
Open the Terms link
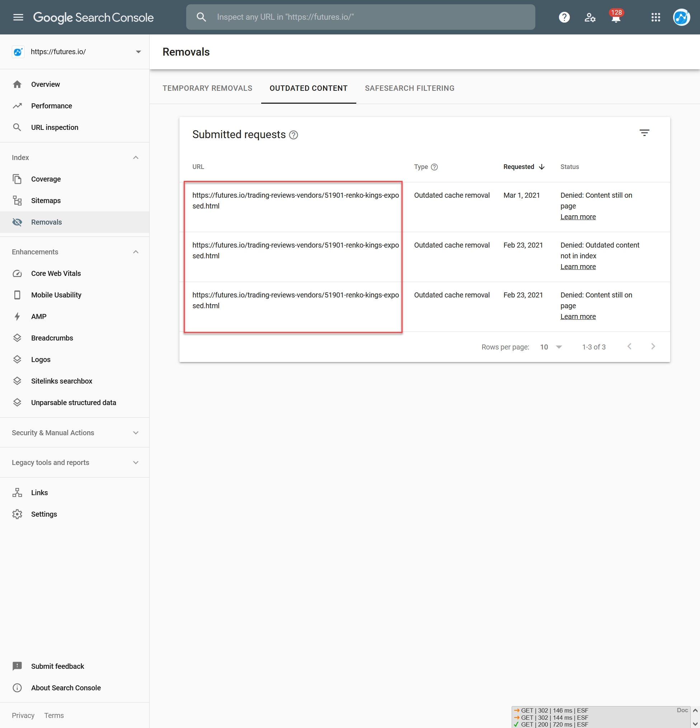point(54,715)
